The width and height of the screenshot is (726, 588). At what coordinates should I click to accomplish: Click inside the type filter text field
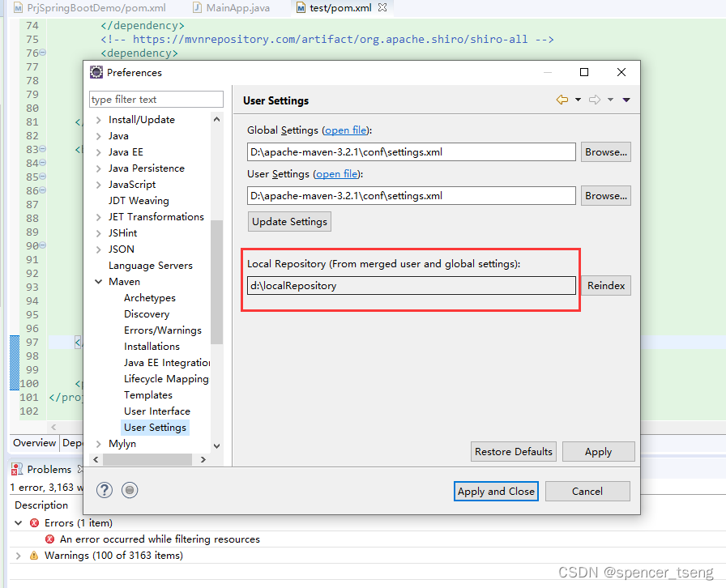[156, 98]
